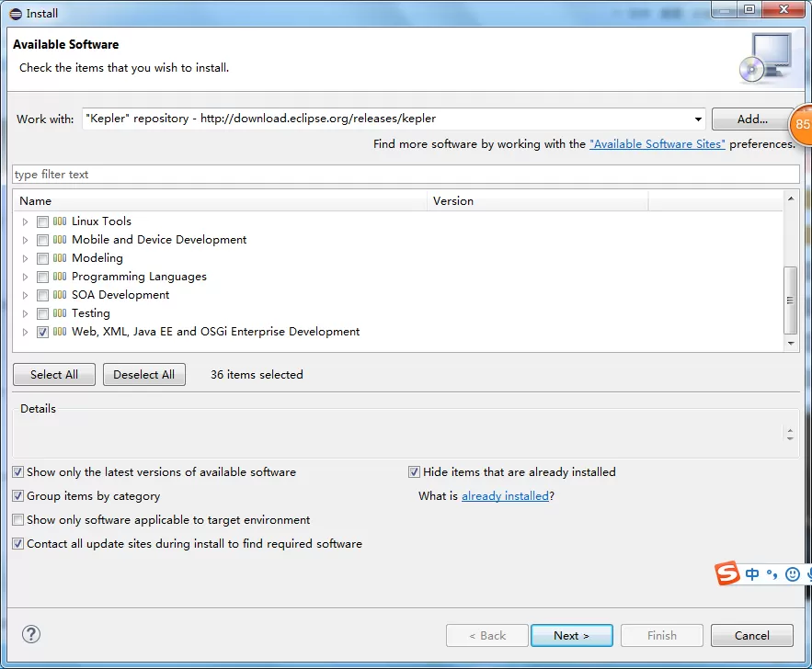This screenshot has width=812, height=669.
Task: Click the Details pane scroll down arrow
Action: [x=790, y=438]
